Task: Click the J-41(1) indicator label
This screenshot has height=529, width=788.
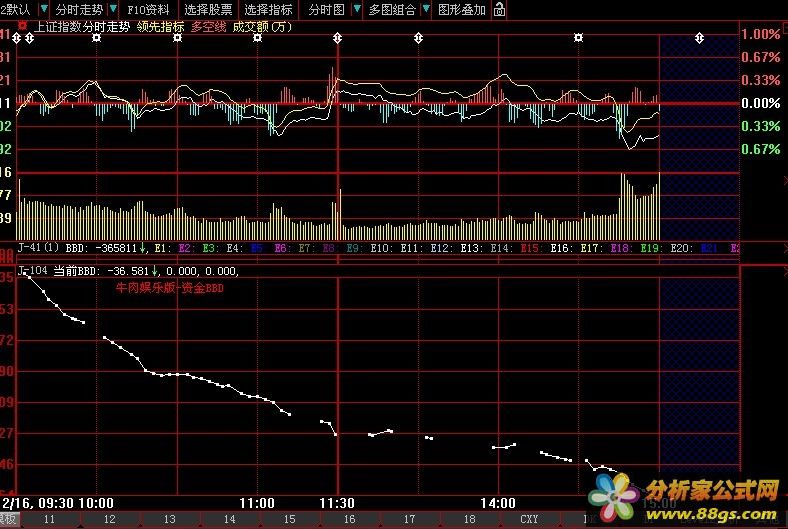Action: coord(38,248)
